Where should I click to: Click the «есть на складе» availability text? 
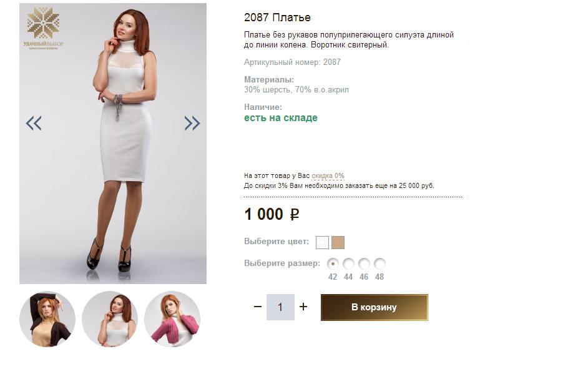tap(281, 118)
